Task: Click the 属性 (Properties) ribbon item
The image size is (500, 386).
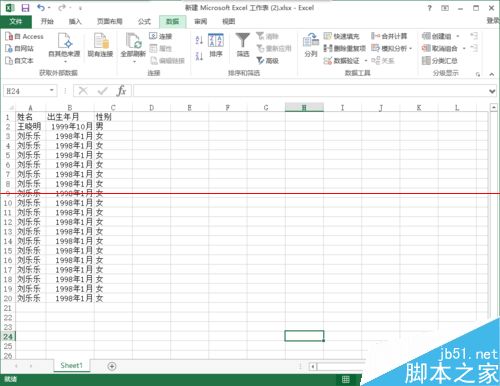Action: 161,49
